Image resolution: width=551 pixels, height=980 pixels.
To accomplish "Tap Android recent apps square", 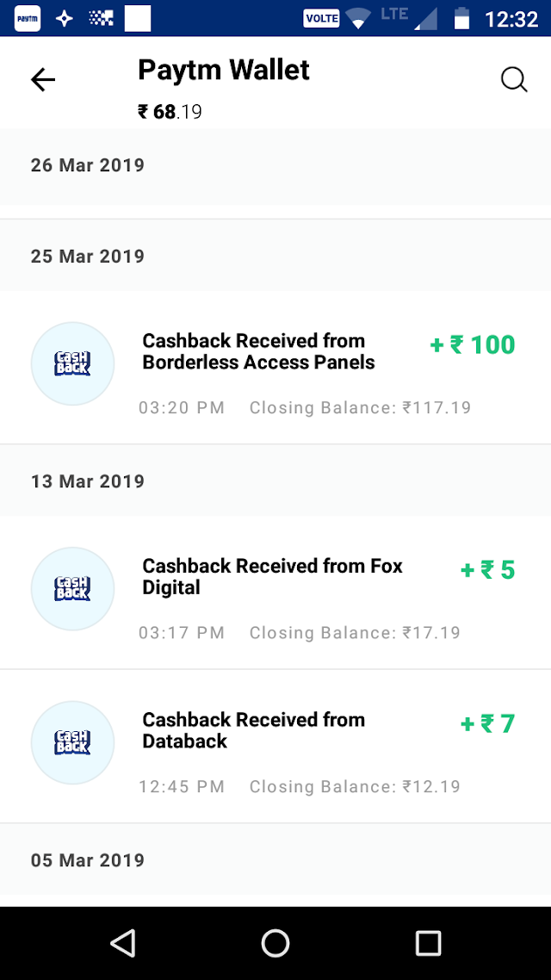I will pos(429,942).
